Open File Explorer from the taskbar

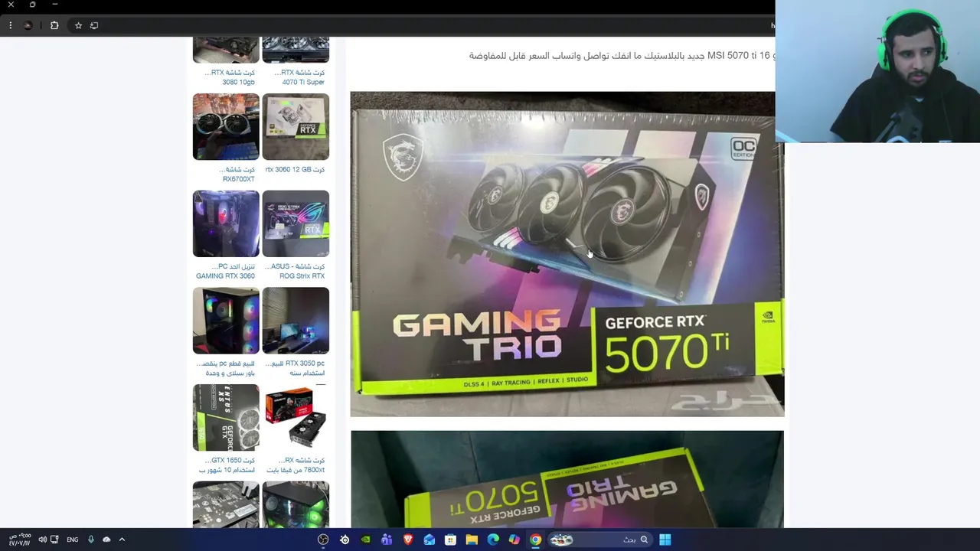pos(472,540)
